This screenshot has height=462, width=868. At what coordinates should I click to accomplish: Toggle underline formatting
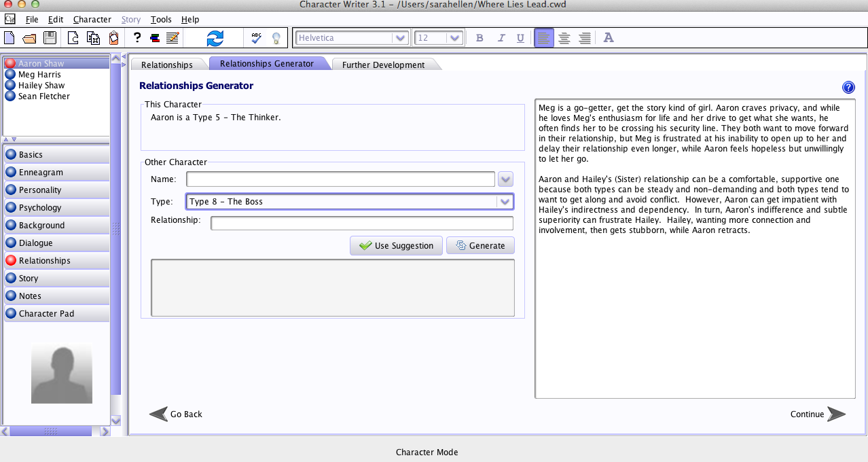520,38
